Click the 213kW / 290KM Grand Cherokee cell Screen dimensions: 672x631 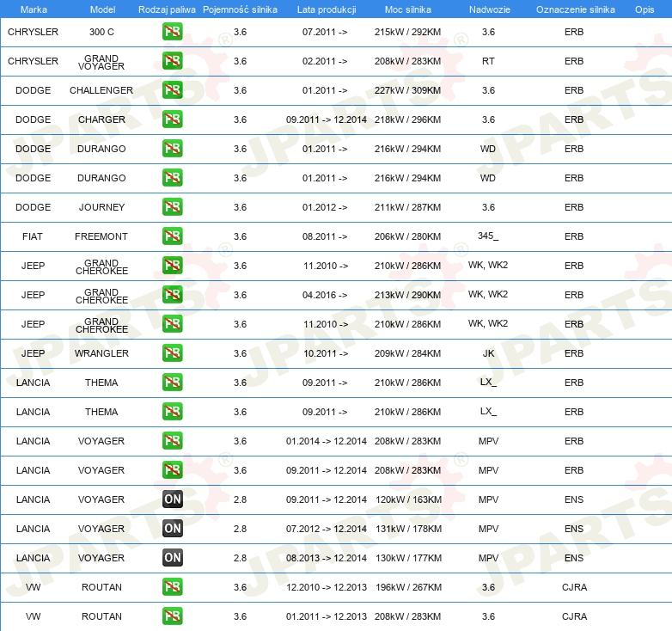pyautogui.click(x=407, y=295)
